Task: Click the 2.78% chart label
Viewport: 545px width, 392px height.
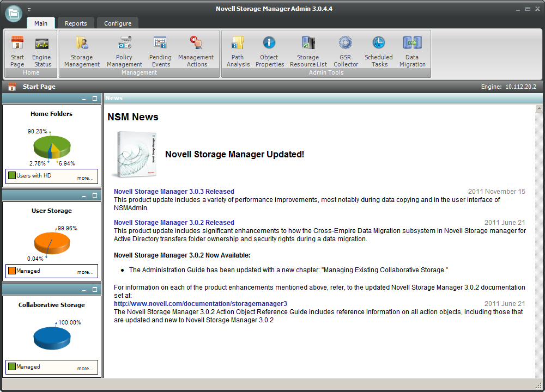Action: pos(37,163)
